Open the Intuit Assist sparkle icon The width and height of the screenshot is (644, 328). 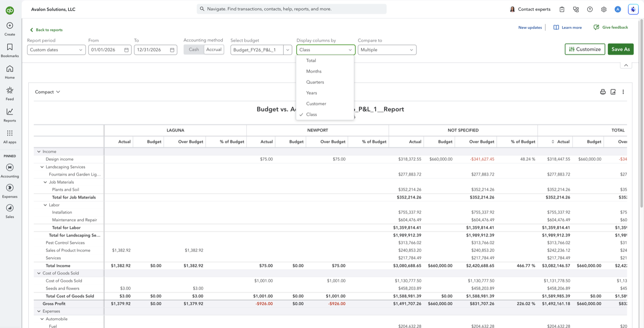coord(633,9)
